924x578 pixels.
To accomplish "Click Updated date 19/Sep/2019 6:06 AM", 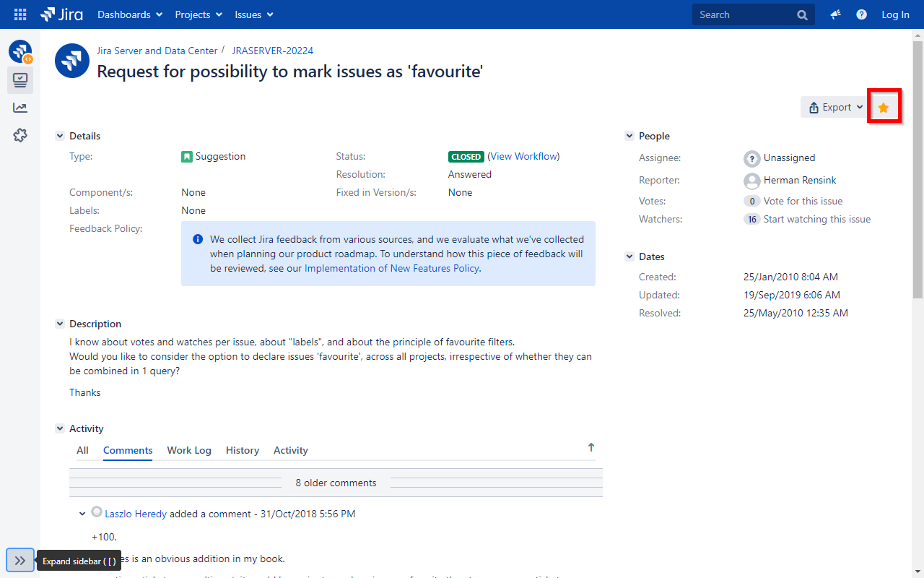I will tap(792, 295).
